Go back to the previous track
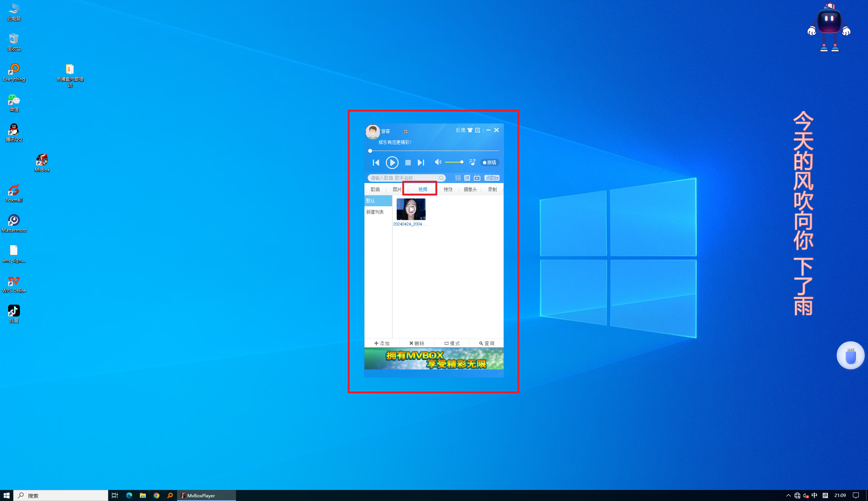This screenshot has width=868, height=501. click(x=375, y=162)
